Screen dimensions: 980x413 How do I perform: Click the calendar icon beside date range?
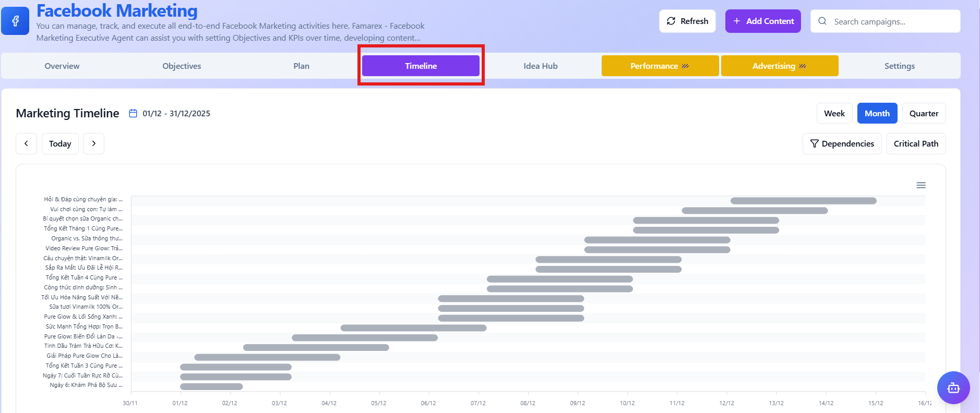pyautogui.click(x=133, y=114)
